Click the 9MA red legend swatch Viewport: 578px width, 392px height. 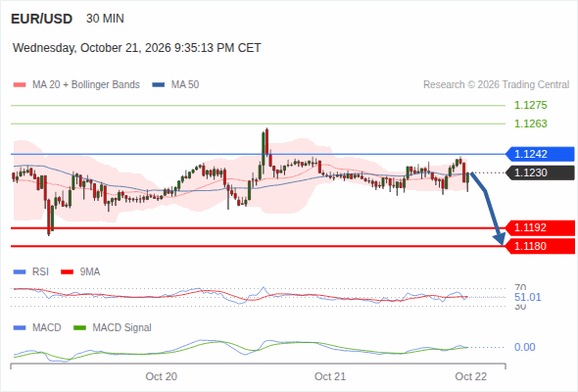pyautogui.click(x=67, y=272)
